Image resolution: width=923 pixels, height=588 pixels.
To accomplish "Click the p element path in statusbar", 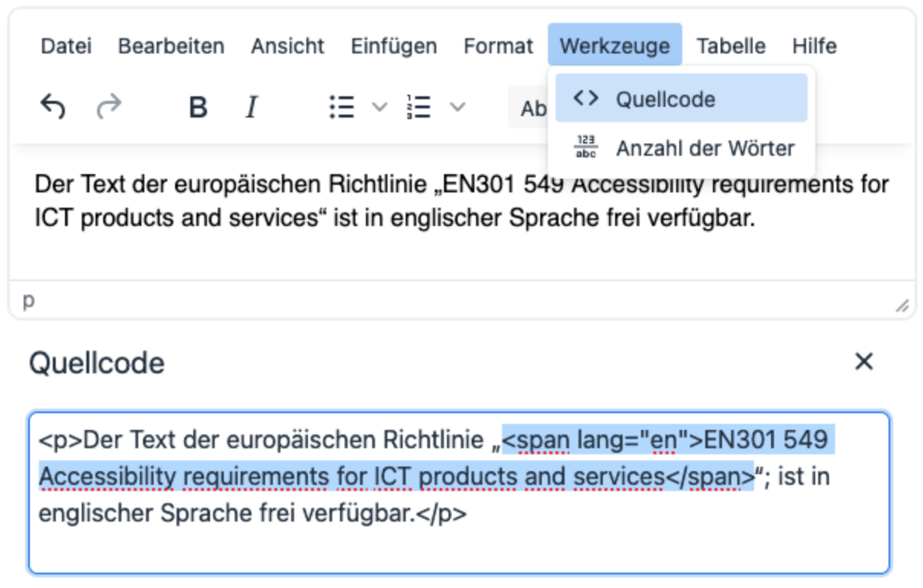I will click(28, 301).
